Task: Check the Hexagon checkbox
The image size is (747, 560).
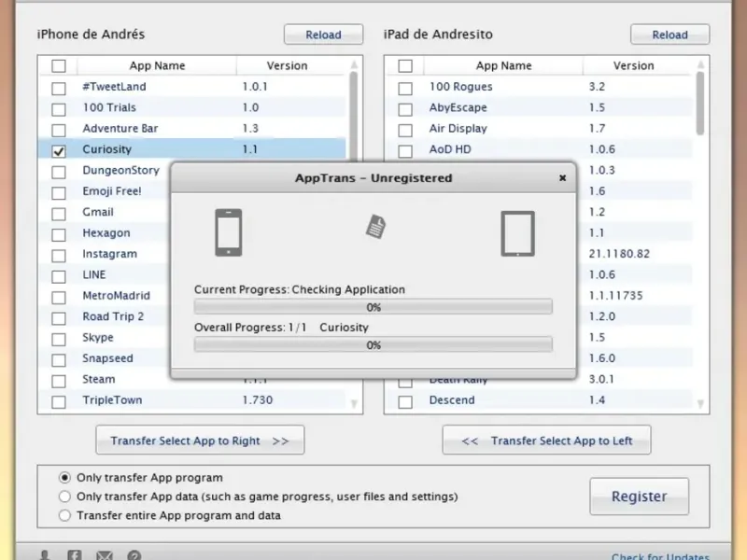Action: 59,235
